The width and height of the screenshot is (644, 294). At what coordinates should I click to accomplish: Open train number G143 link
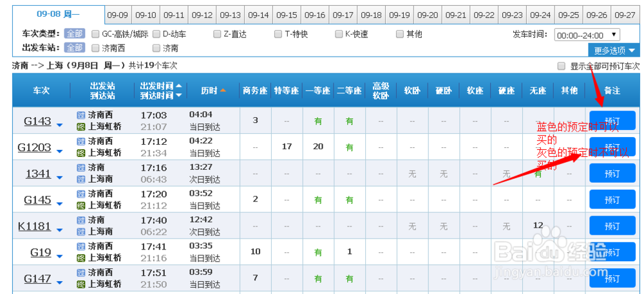pyautogui.click(x=38, y=121)
